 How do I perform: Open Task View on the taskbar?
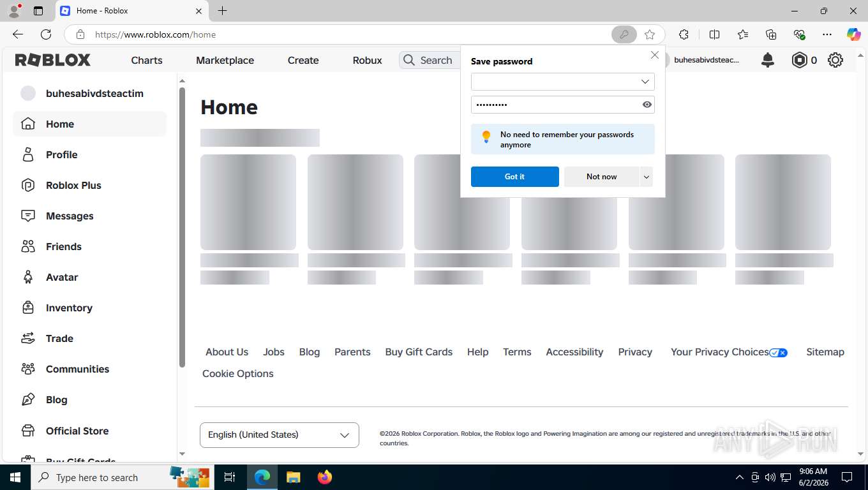[230, 477]
